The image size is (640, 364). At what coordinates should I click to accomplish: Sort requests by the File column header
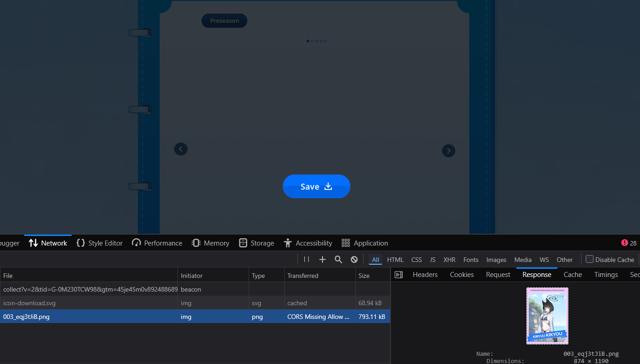click(x=89, y=276)
